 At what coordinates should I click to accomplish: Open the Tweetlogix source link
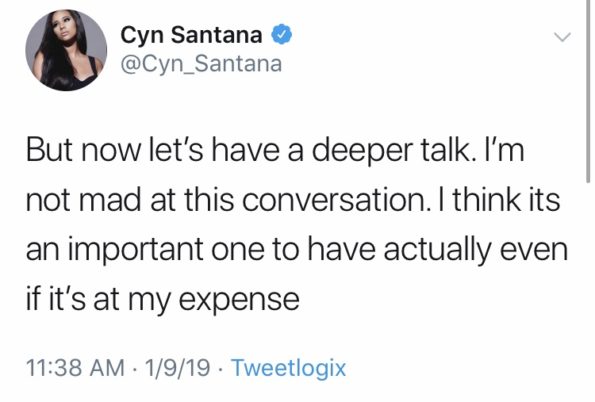[x=289, y=368]
